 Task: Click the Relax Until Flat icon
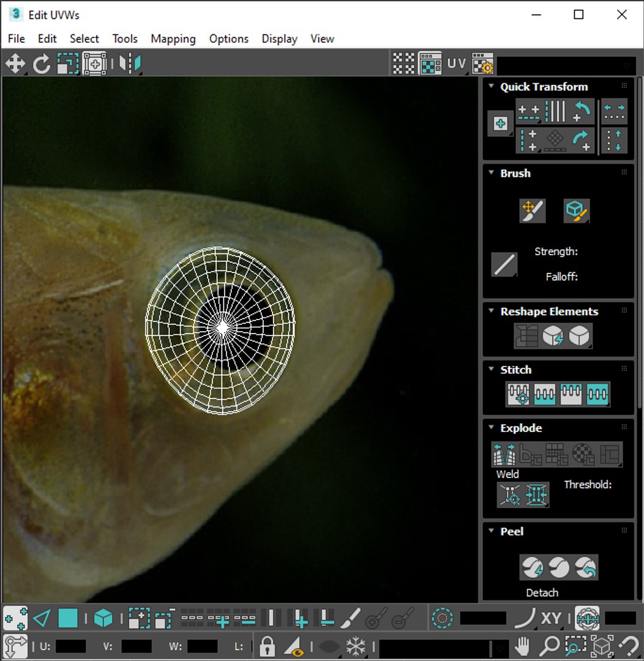[553, 336]
